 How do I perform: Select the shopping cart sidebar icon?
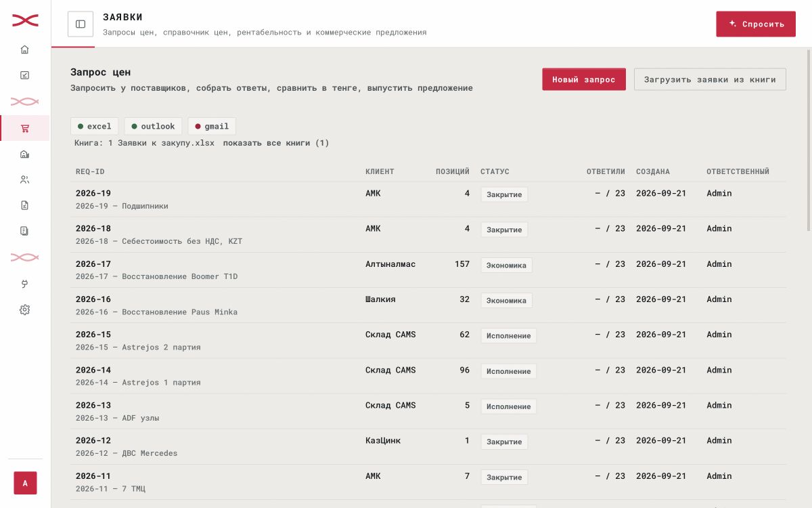coord(25,128)
